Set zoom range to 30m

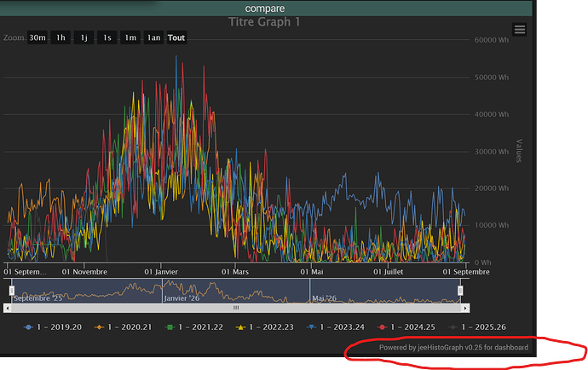pyautogui.click(x=37, y=38)
